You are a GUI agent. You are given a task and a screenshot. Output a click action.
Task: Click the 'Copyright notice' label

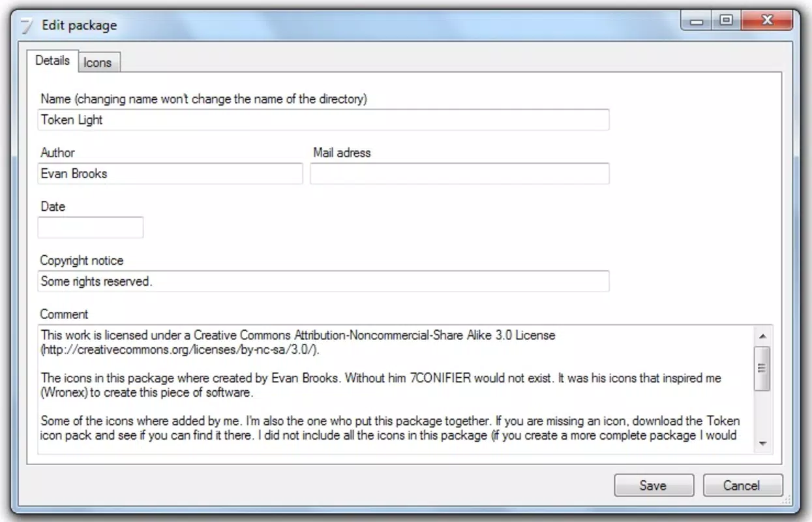coord(82,260)
